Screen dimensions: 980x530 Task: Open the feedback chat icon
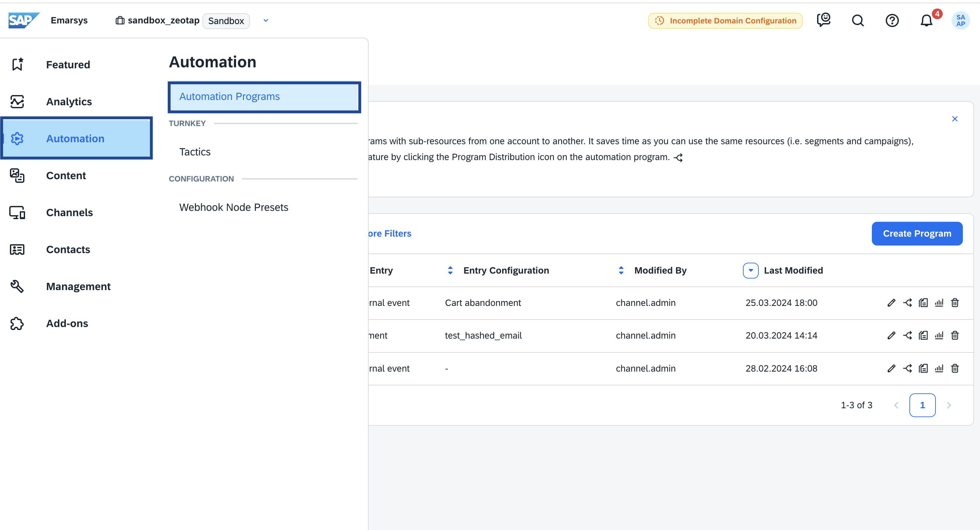click(x=823, y=20)
